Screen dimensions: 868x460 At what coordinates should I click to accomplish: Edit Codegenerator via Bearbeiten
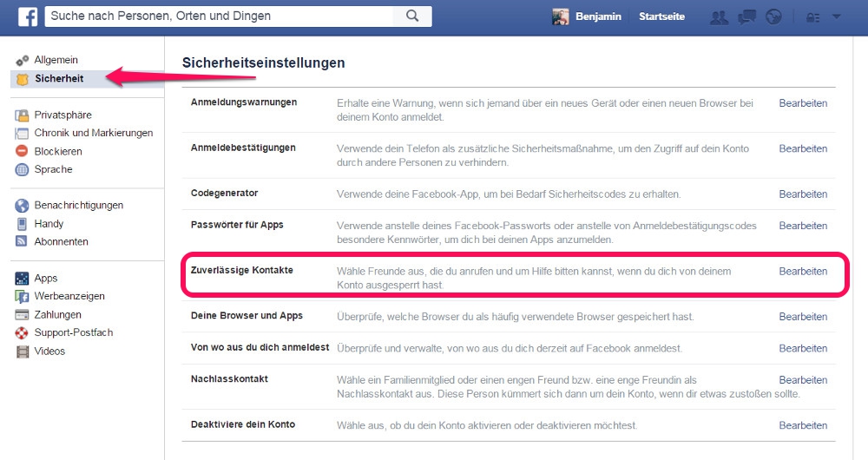click(803, 194)
